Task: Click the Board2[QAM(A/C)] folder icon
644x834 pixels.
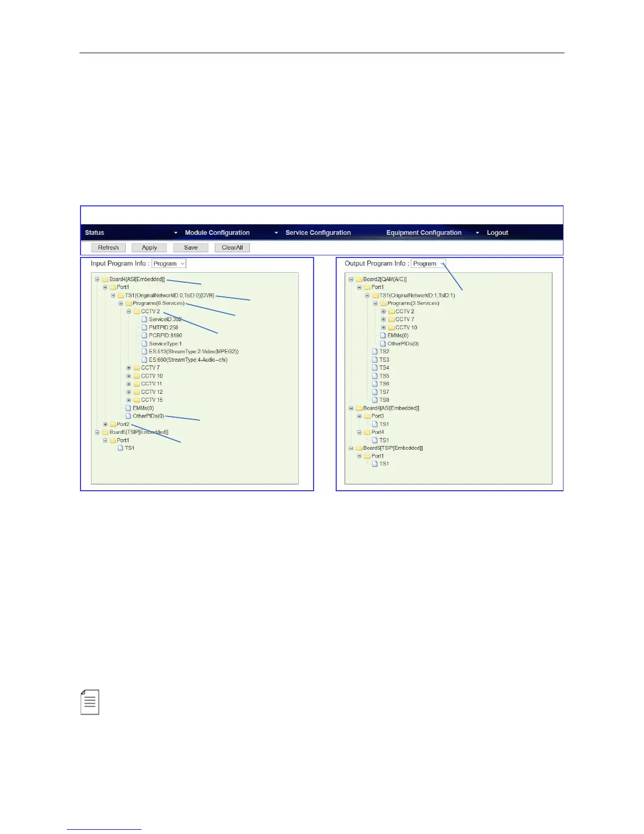Action: coord(359,280)
